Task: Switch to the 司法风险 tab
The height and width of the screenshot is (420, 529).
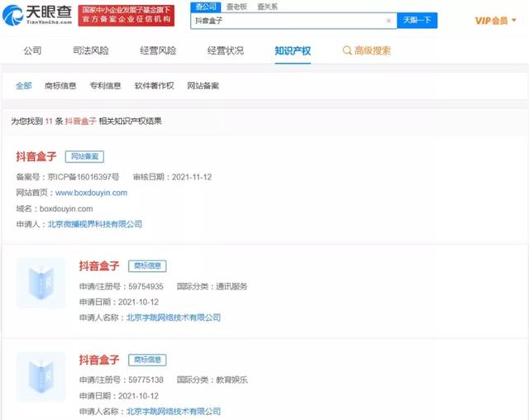Action: click(91, 50)
